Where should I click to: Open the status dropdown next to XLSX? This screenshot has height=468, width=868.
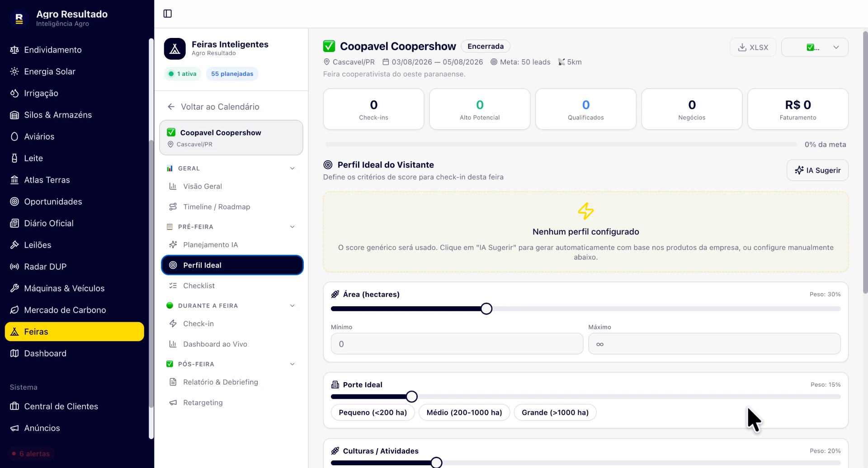point(815,47)
